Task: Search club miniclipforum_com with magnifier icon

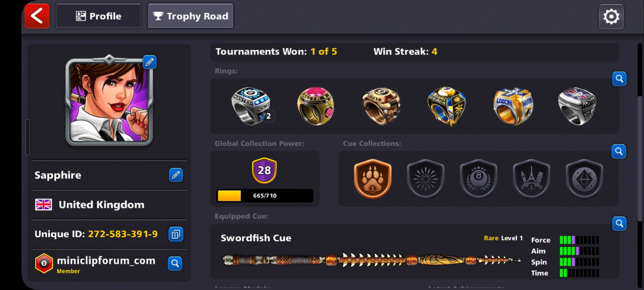Action: coord(175,263)
